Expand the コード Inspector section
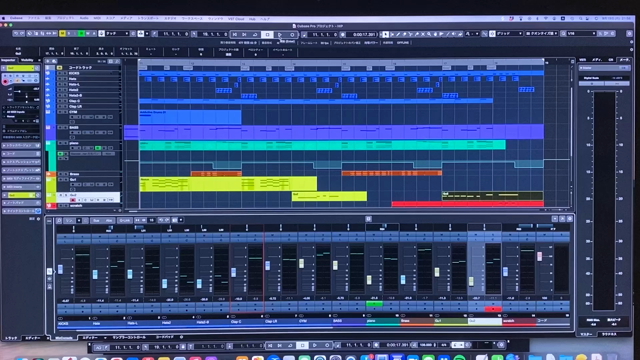 (x=21, y=154)
